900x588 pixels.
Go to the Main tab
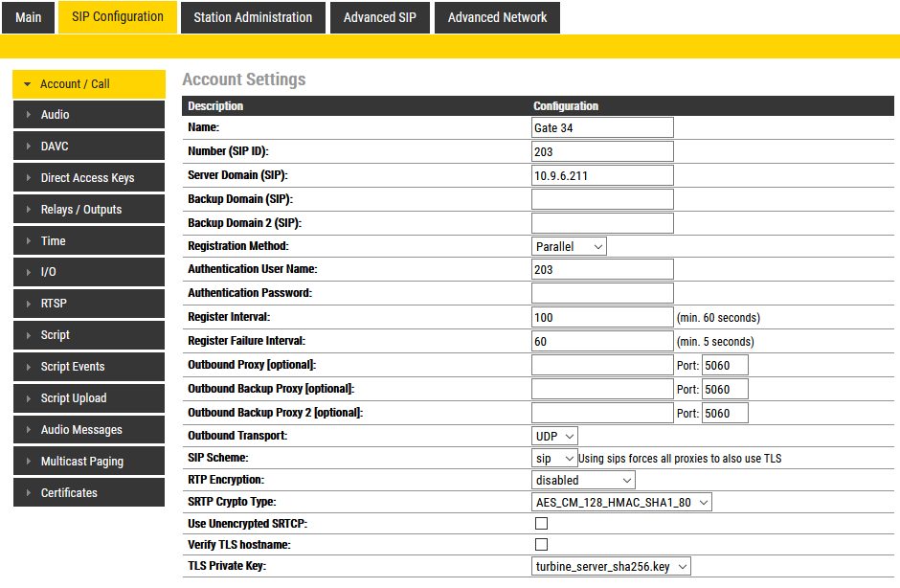[x=29, y=17]
